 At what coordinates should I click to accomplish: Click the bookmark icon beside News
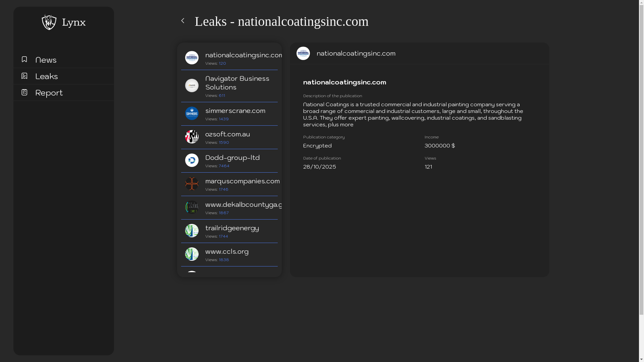(x=24, y=59)
